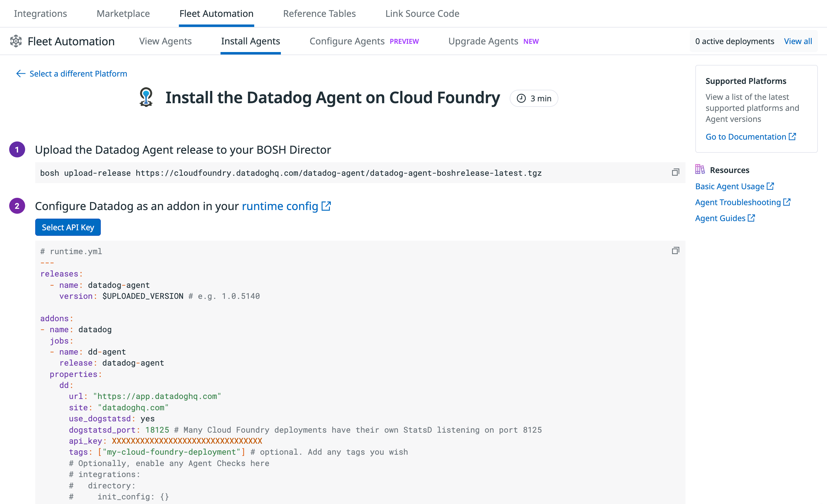Click the bosh upload-release command text
This screenshot has width=827, height=504.
(x=291, y=173)
